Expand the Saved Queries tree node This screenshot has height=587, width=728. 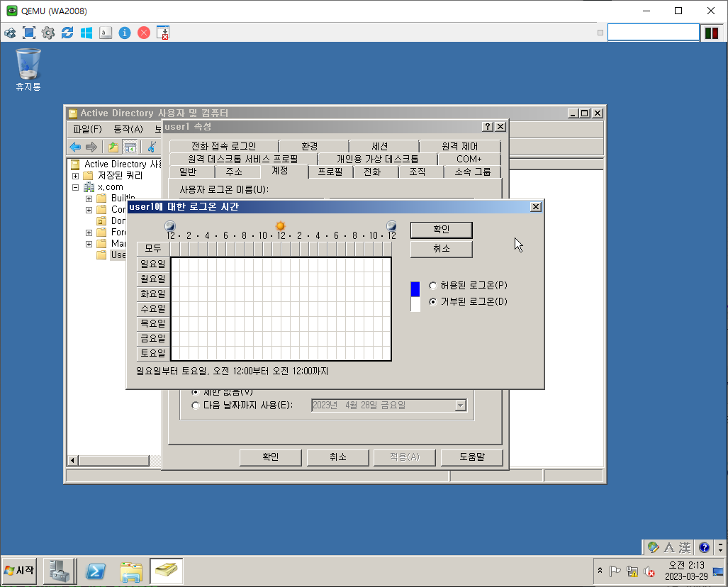[76, 176]
